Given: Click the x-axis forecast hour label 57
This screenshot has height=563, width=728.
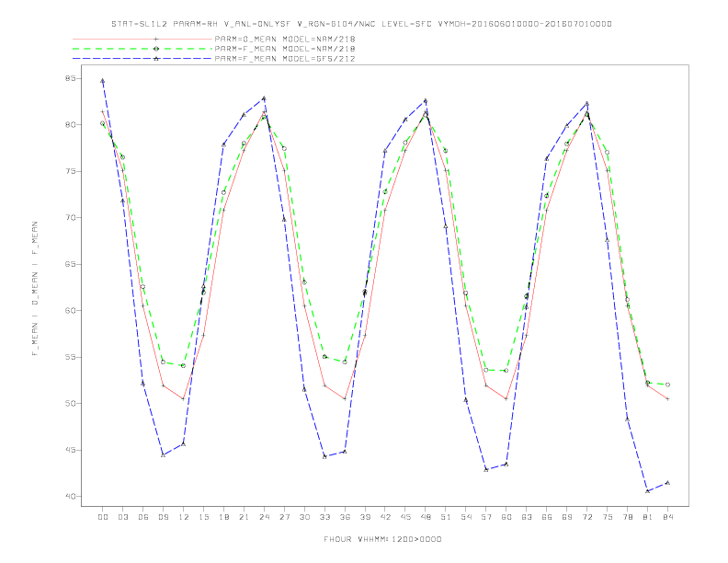Looking at the screenshot, I should pyautogui.click(x=486, y=517).
